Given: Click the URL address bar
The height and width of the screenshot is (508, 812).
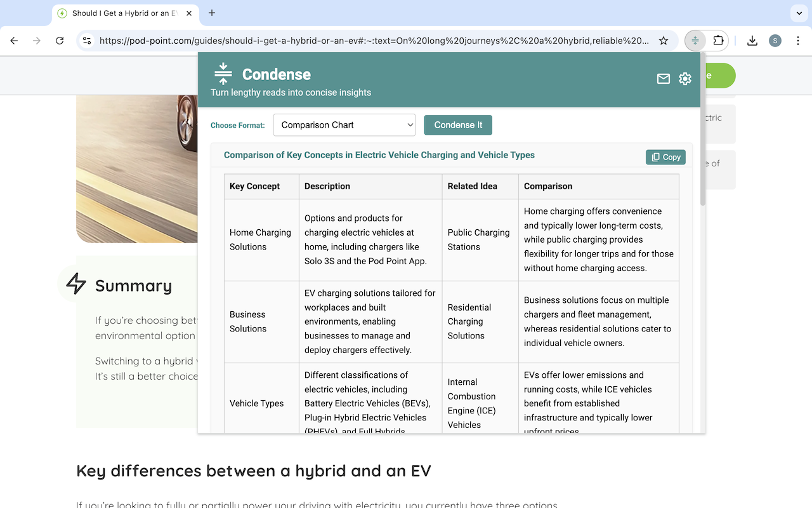Looking at the screenshot, I should (374, 41).
